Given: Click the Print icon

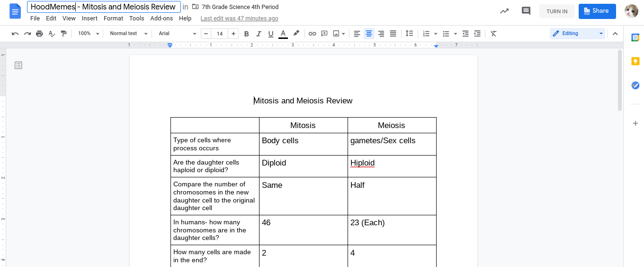Looking at the screenshot, I should (x=39, y=34).
